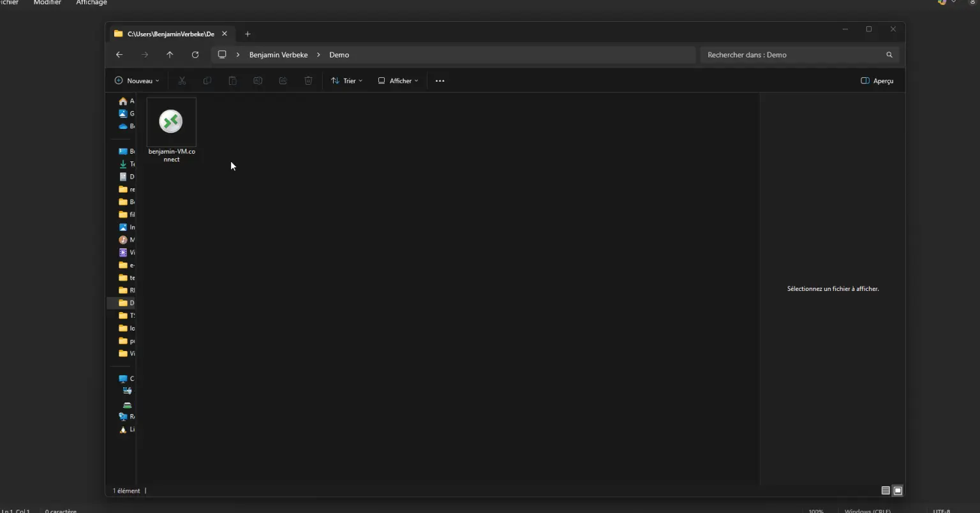Click the Linux penguin icon in sidebar
Screen dimensions: 980x513
coord(123,429)
